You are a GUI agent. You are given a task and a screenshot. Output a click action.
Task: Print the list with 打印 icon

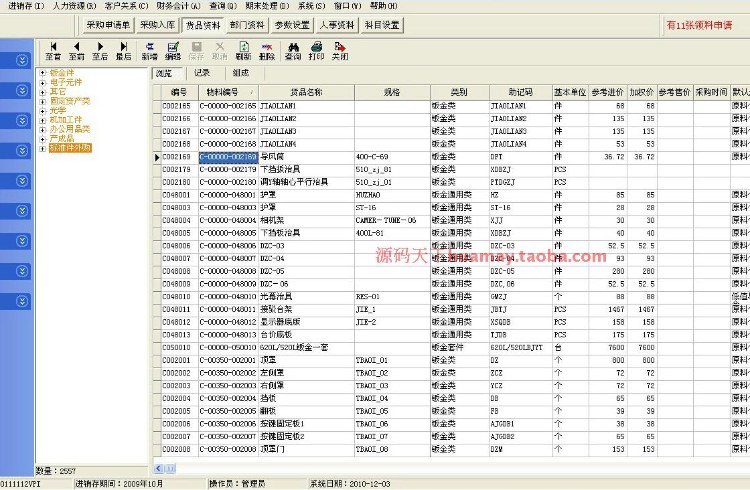(x=316, y=51)
